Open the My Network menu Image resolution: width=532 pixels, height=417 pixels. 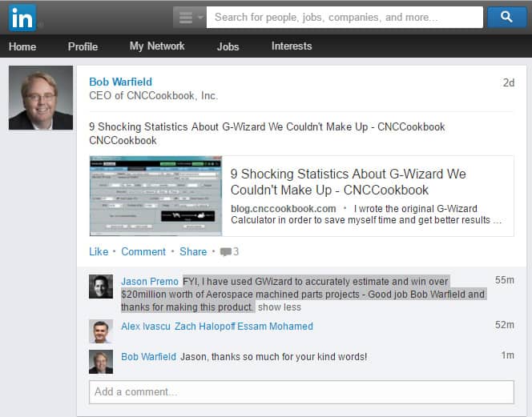pos(157,46)
